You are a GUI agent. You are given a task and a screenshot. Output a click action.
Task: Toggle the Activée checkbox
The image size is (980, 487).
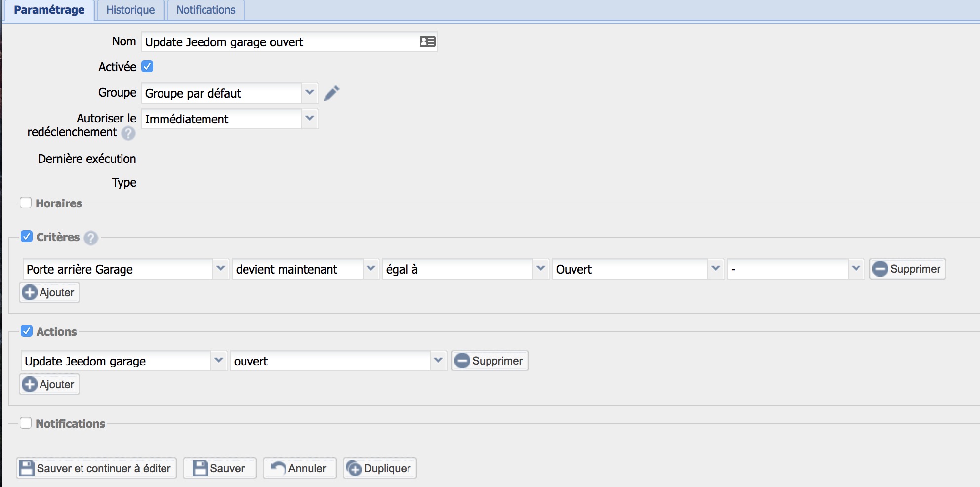coord(147,66)
